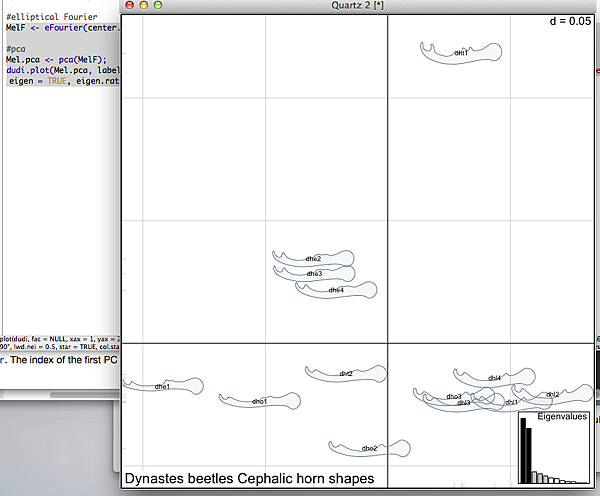Select the dho3 horn shape label

coord(454,396)
